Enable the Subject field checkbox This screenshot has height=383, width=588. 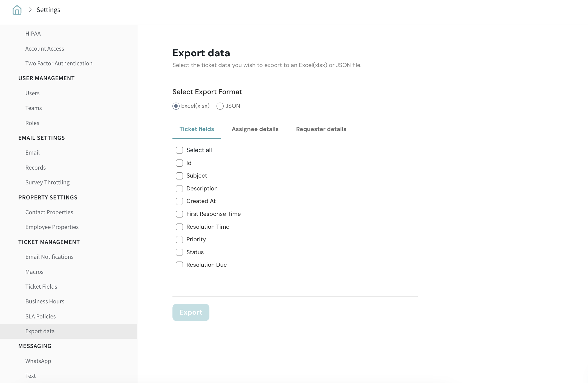(x=179, y=176)
